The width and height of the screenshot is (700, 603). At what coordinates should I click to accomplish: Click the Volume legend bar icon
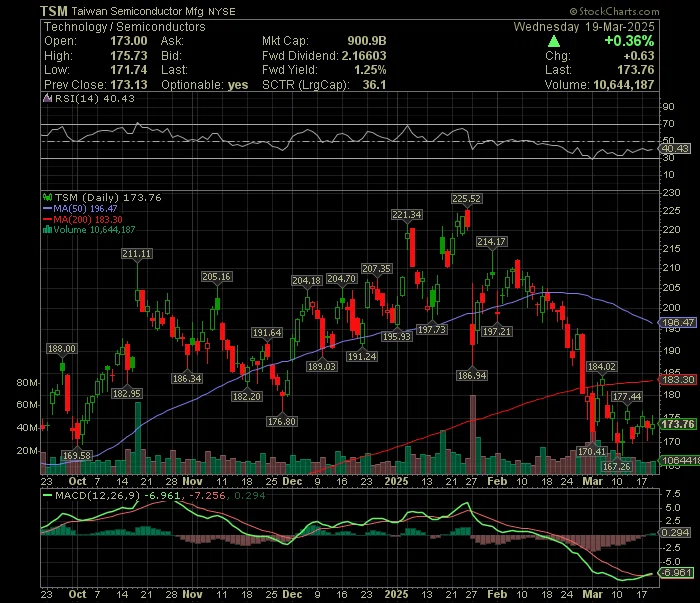(x=47, y=230)
